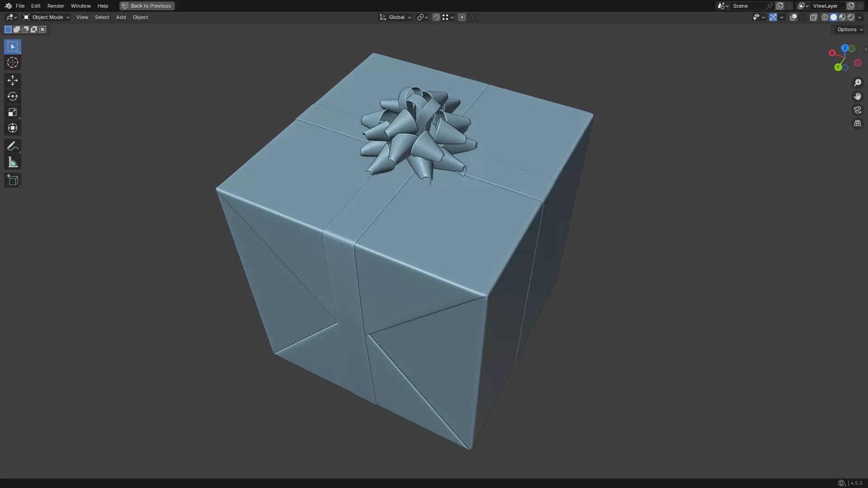Open the viewport Add menu
This screenshot has width=868, height=488.
click(x=121, y=17)
